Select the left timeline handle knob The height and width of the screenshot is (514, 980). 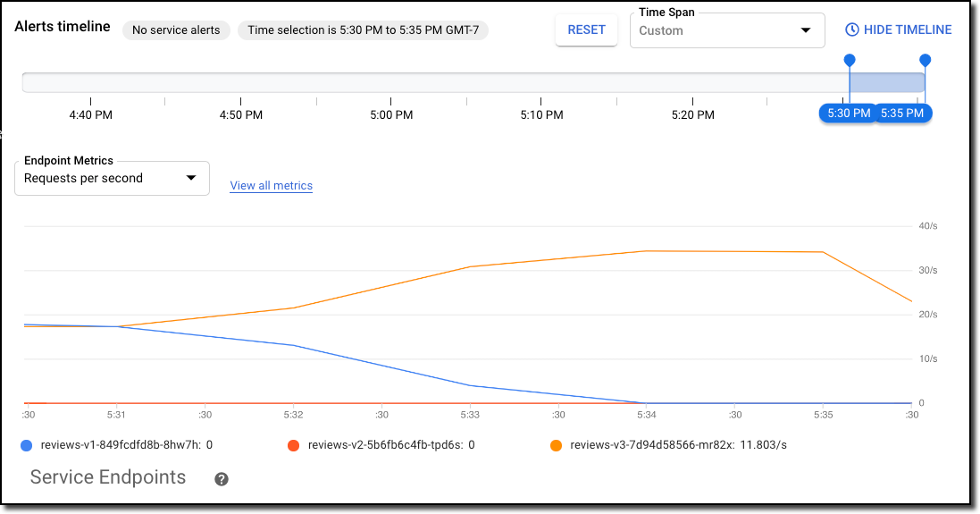pos(850,60)
